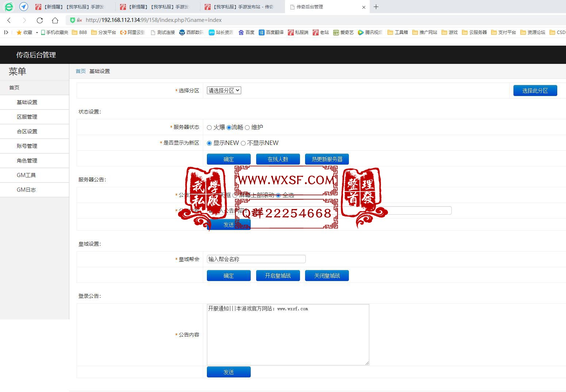Open the 西部数码 bookmark
This screenshot has width=566, height=392.
click(x=192, y=32)
